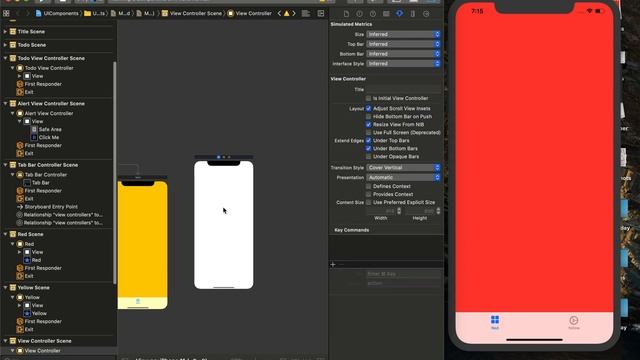Select the Attributes inspector icon
The width and height of the screenshot is (640, 360).
click(399, 13)
